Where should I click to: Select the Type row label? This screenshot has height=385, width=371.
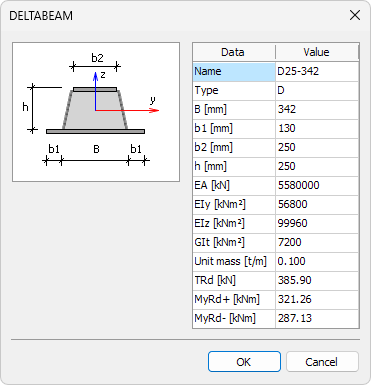coord(234,91)
